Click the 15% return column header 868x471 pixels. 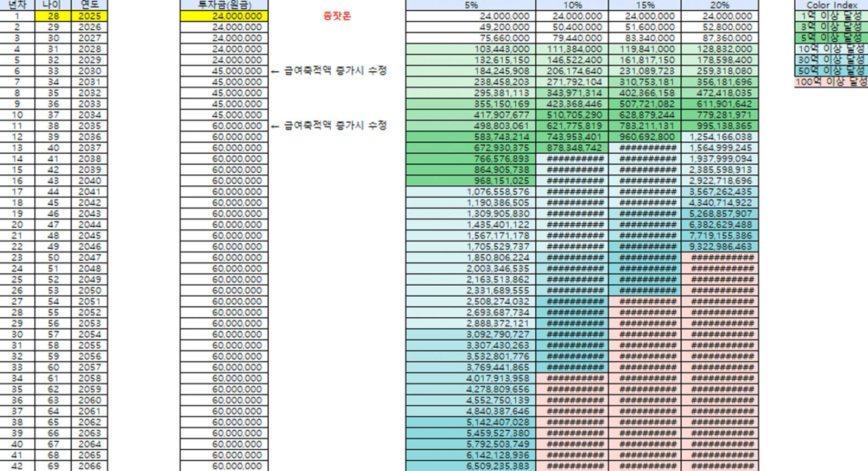[645, 5]
